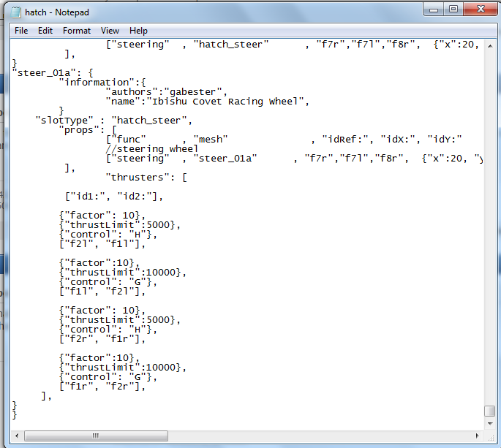The width and height of the screenshot is (501, 448).
Task: Click the ["f2l", "f1l"] line
Action: 102,244
